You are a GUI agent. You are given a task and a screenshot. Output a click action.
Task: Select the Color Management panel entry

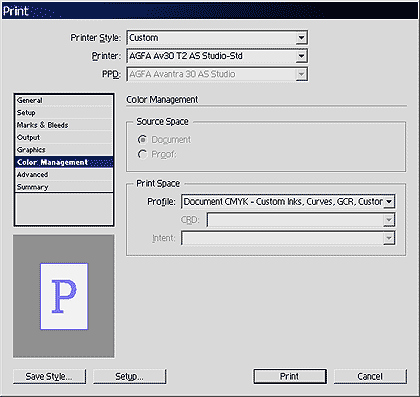tap(64, 162)
